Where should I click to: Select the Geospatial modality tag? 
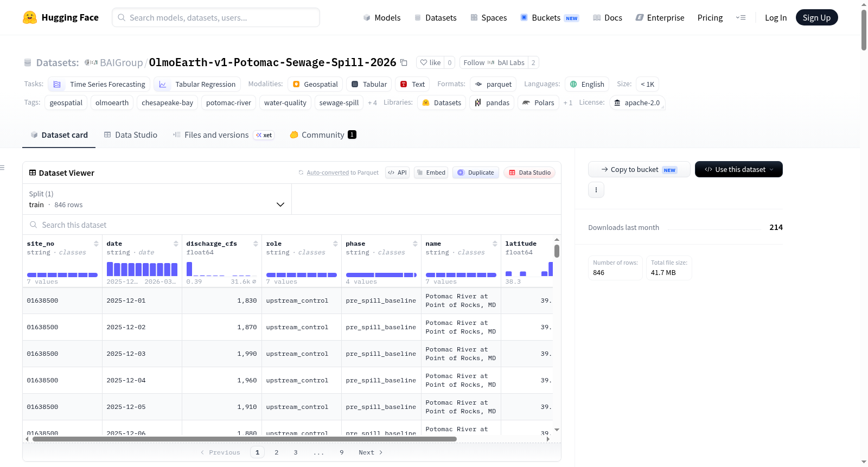click(x=315, y=84)
